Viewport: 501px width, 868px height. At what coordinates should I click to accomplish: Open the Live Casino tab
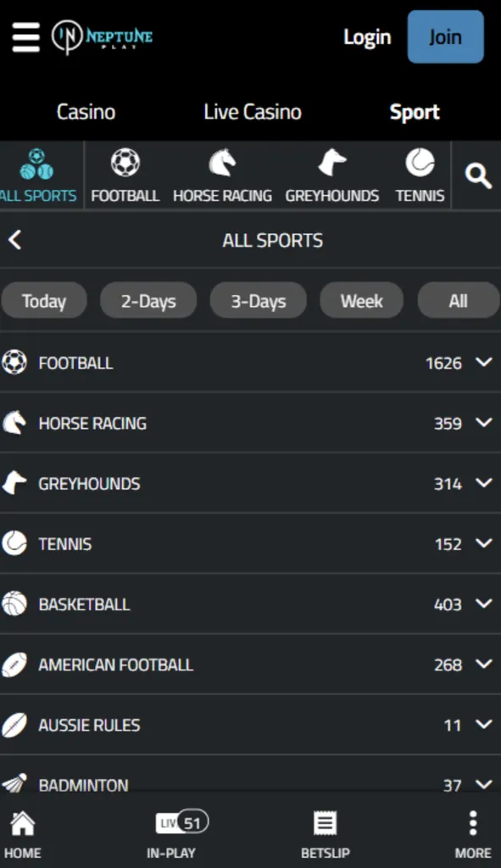click(251, 111)
